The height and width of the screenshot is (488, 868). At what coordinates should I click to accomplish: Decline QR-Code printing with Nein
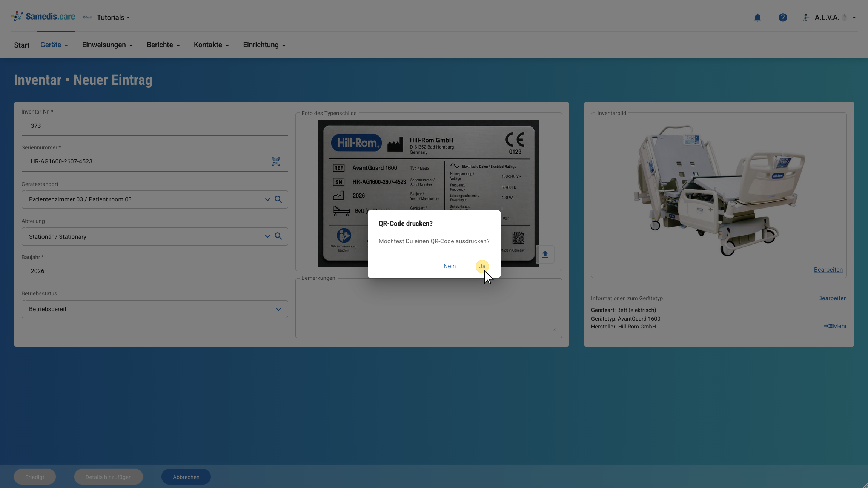click(450, 266)
